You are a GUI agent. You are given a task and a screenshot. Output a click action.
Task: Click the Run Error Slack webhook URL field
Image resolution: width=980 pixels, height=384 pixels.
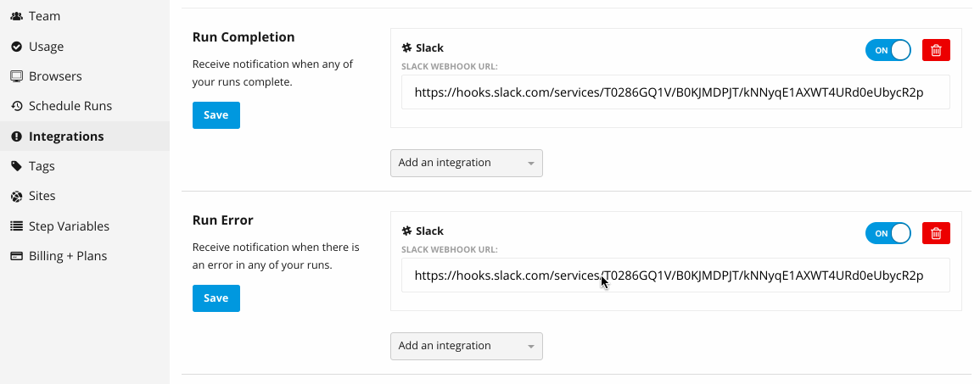(x=675, y=275)
